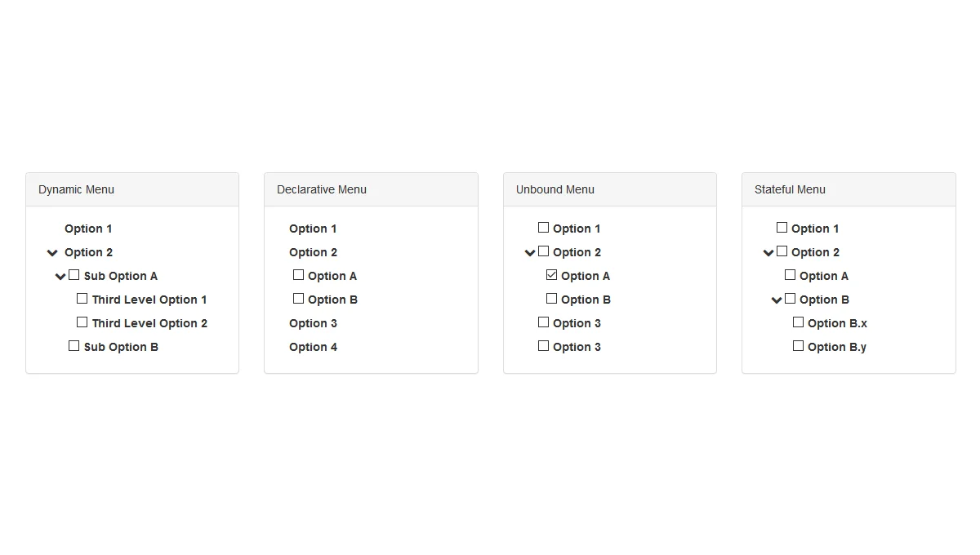Check Sub Option B in Dynamic Menu
The height and width of the screenshot is (555, 980).
pyautogui.click(x=73, y=345)
